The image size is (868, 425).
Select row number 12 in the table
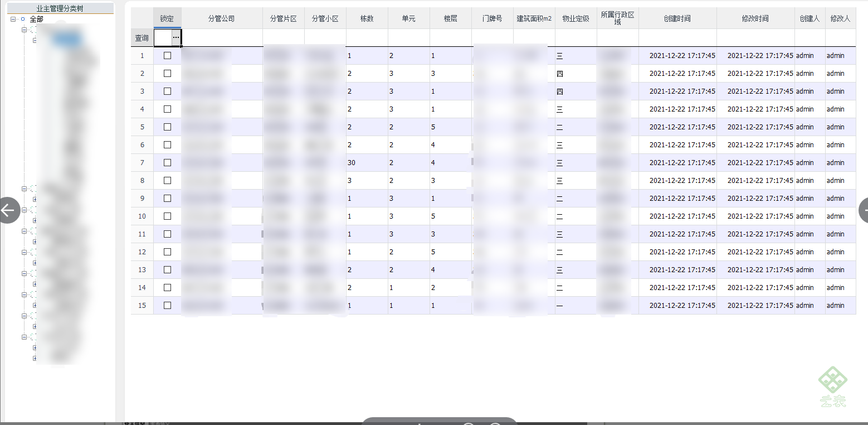click(142, 252)
